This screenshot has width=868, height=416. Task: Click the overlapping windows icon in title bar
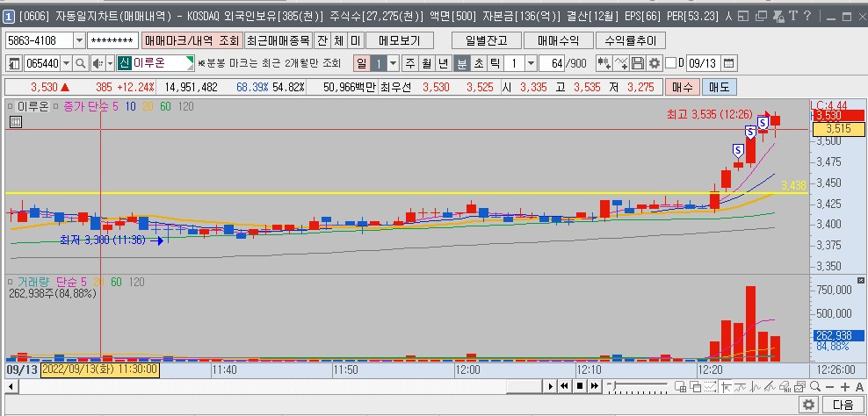(x=763, y=16)
